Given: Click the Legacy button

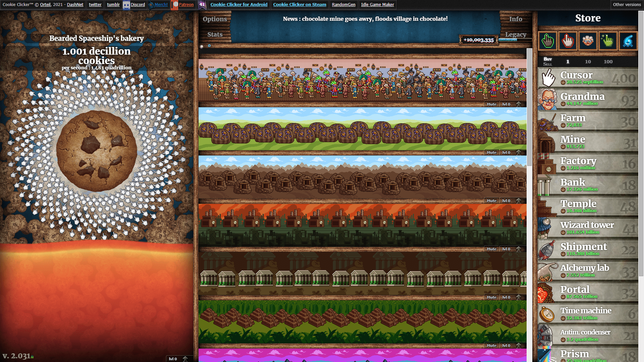Looking at the screenshot, I should (516, 35).
